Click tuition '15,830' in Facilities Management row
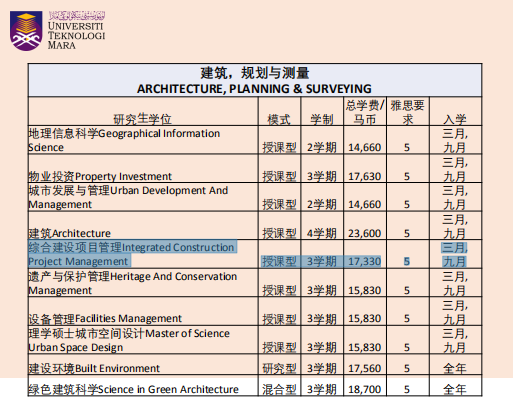Viewport: 513px width, 404px height. point(365,319)
